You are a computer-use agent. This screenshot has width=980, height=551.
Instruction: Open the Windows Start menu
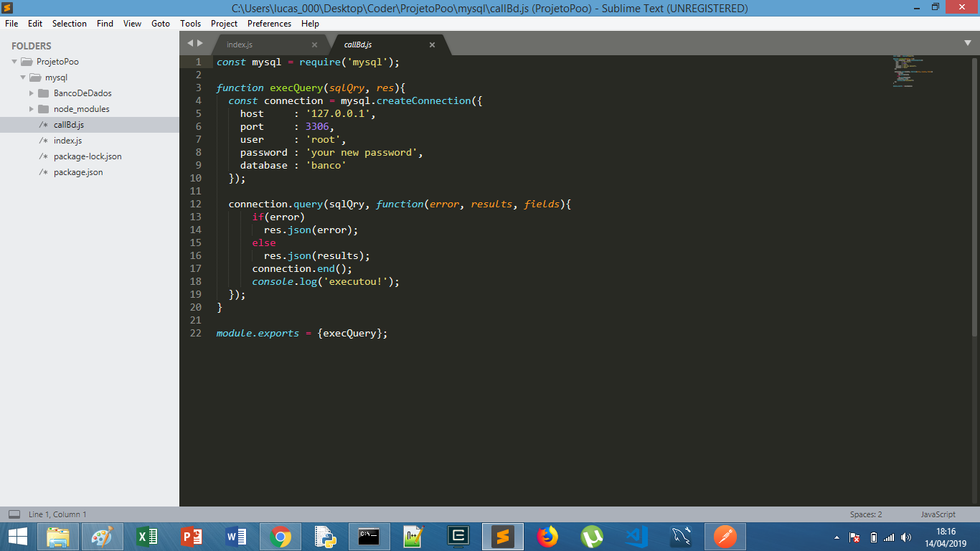coord(18,537)
